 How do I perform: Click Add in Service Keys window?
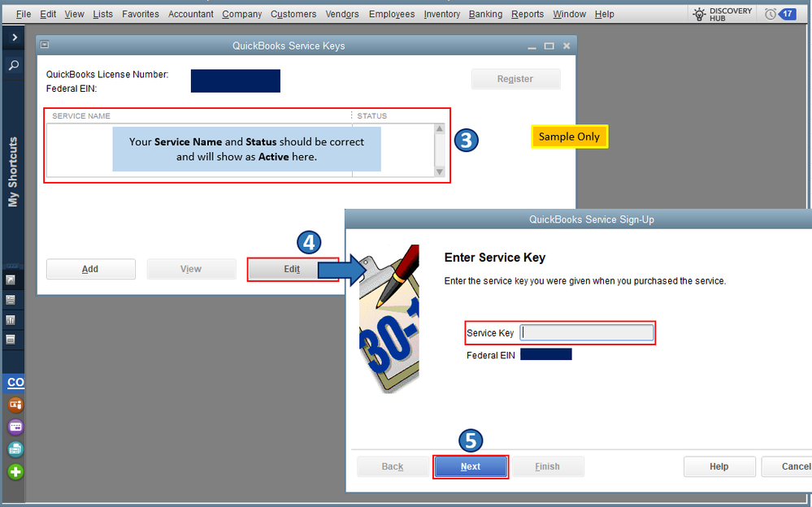coord(90,269)
